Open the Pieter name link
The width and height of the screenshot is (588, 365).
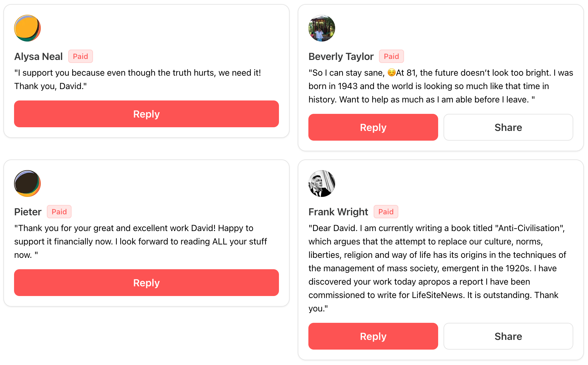pos(28,212)
